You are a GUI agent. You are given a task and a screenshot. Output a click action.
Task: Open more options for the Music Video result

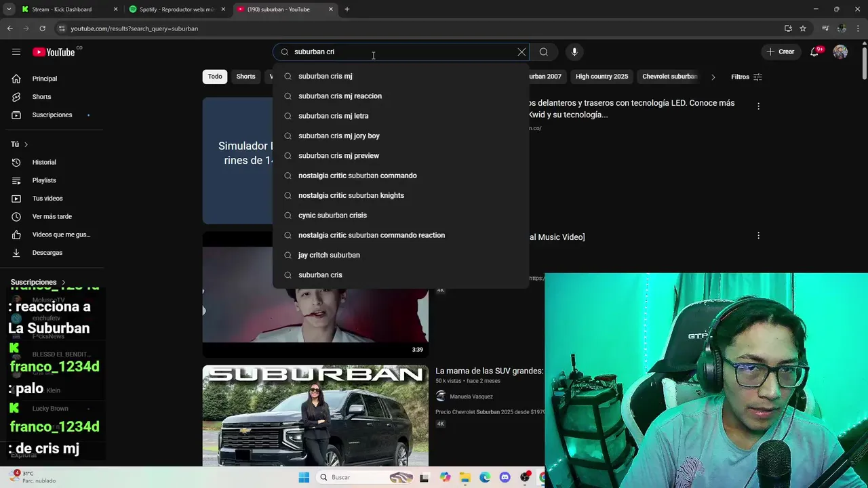click(x=758, y=235)
